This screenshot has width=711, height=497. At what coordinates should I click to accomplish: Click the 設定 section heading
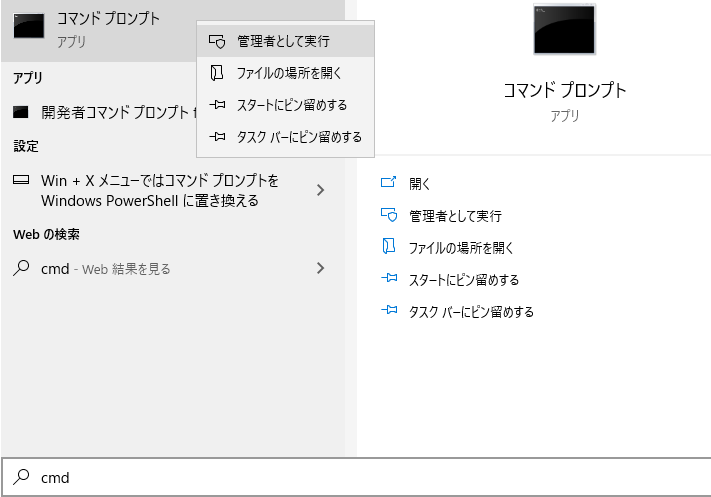tap(26, 146)
